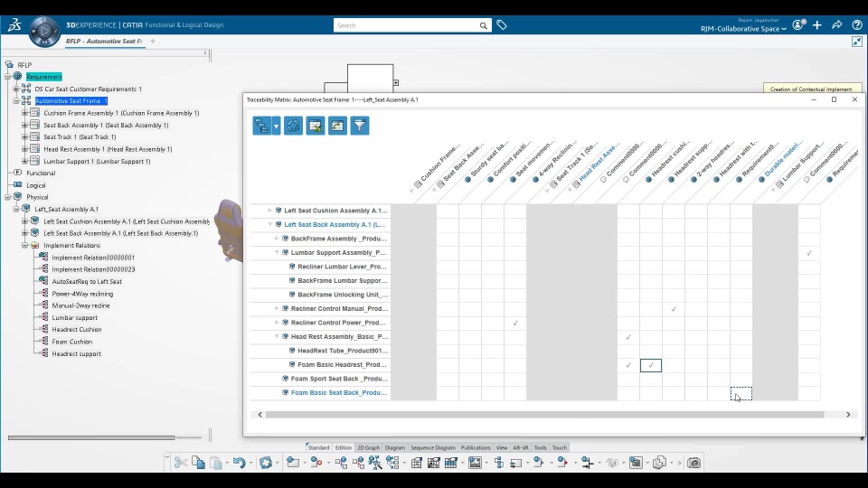This screenshot has height=488, width=868.
Task: Open the Help question mark icon
Action: click(857, 25)
